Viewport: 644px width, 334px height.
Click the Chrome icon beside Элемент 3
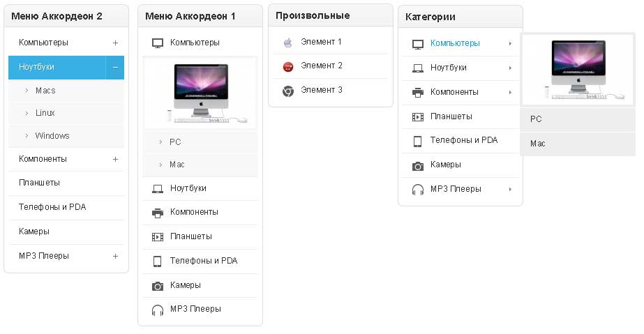click(x=287, y=91)
